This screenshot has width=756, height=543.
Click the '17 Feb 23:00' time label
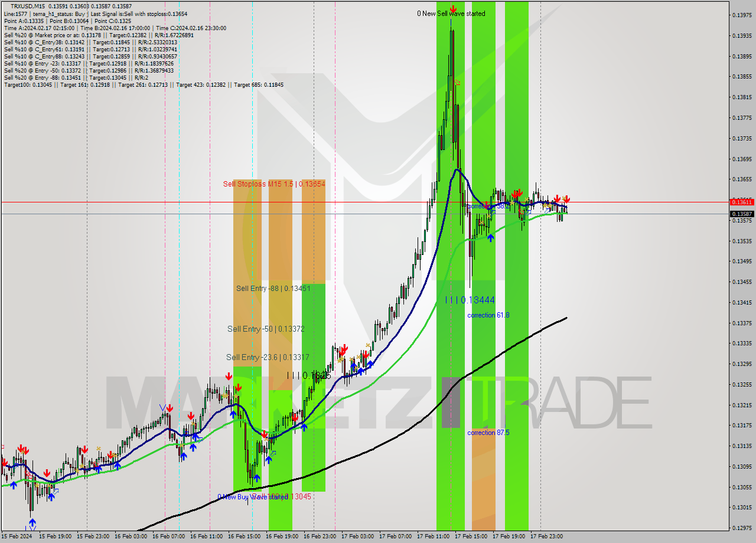(546, 537)
